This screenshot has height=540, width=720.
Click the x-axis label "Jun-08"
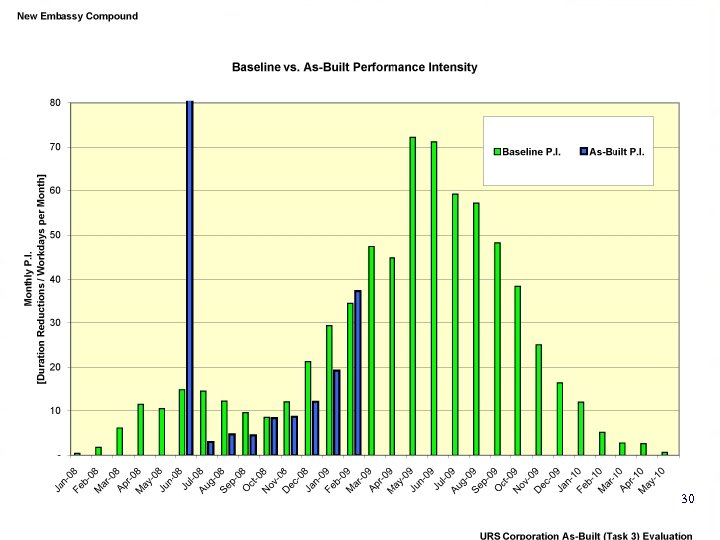point(172,480)
